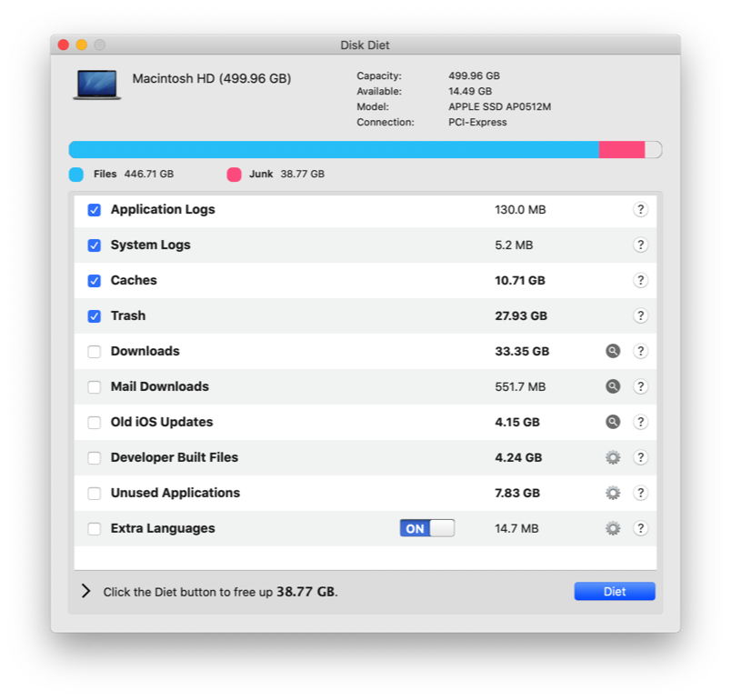Open help for Caches
The height and width of the screenshot is (700, 731).
tap(641, 281)
